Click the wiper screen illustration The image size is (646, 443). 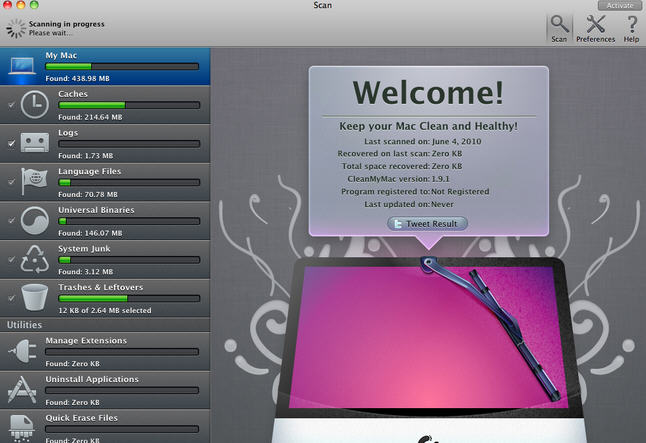428,340
